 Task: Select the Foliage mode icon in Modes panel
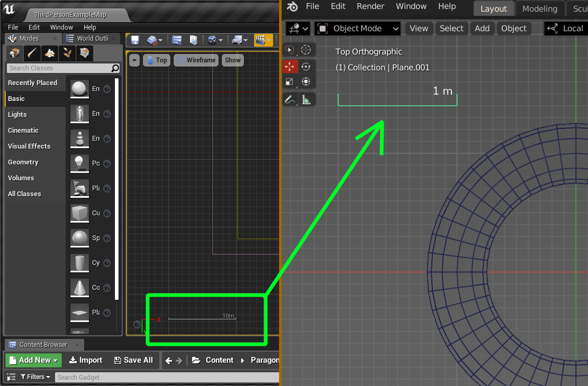point(67,53)
